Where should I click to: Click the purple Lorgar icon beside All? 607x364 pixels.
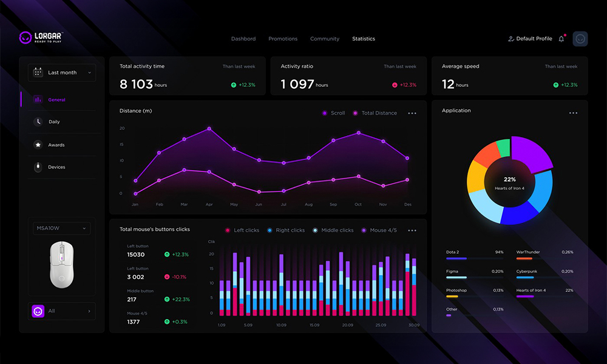(38, 311)
